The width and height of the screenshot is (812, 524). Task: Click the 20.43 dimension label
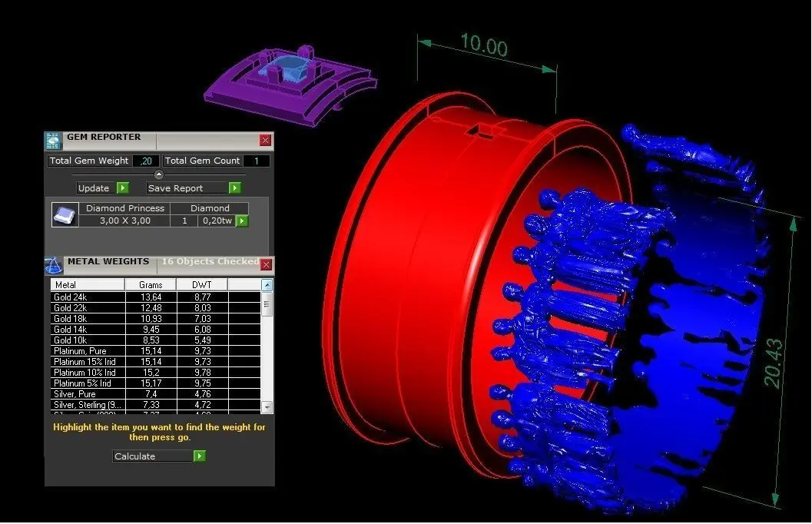pyautogui.click(x=773, y=363)
